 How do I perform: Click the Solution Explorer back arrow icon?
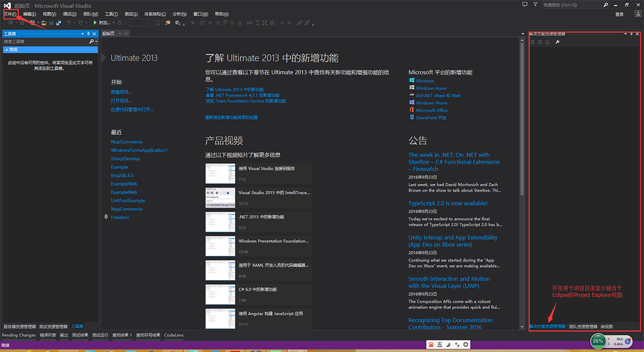[x=533, y=41]
